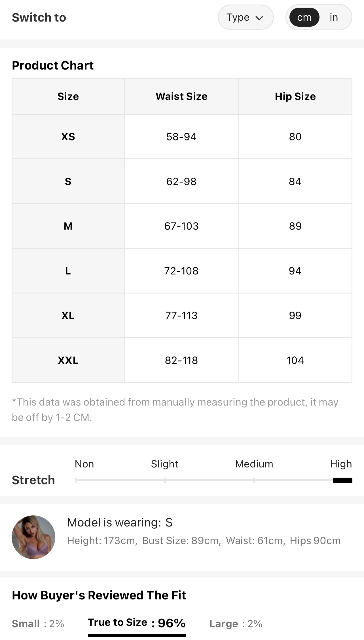Click the chevron arrow beside Type
Screen dimensions: 364x640
tap(259, 18)
